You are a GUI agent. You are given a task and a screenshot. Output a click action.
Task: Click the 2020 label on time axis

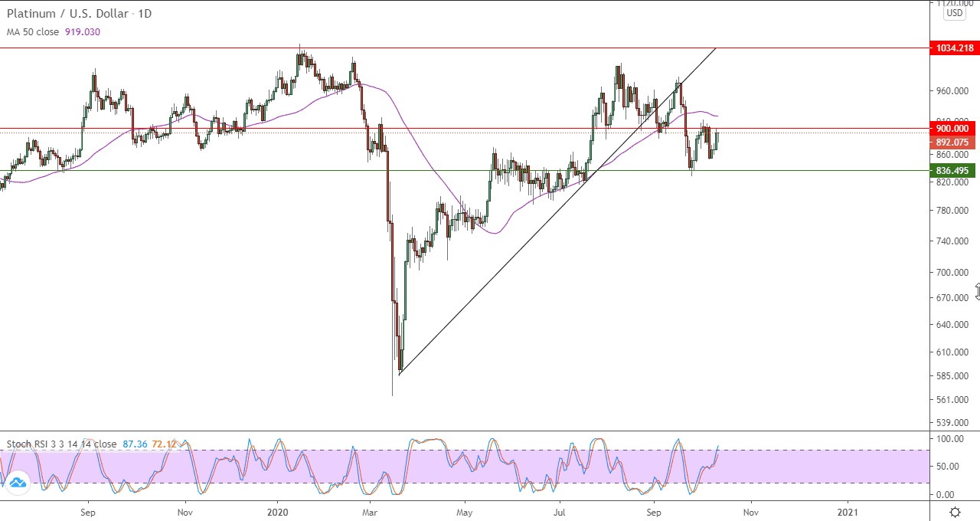[x=278, y=511]
